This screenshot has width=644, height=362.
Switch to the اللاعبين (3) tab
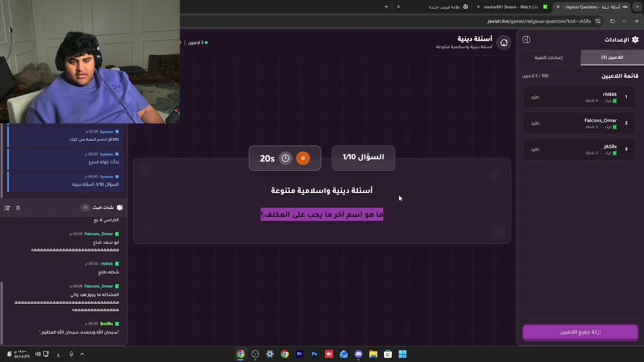[x=612, y=57]
